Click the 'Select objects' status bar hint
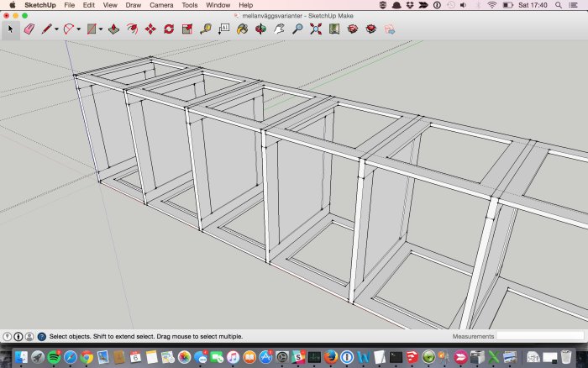 pyautogui.click(x=146, y=336)
